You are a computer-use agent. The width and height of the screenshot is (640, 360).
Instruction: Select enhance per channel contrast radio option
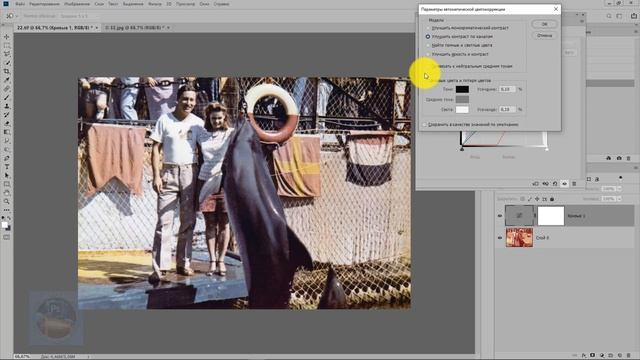(460, 36)
